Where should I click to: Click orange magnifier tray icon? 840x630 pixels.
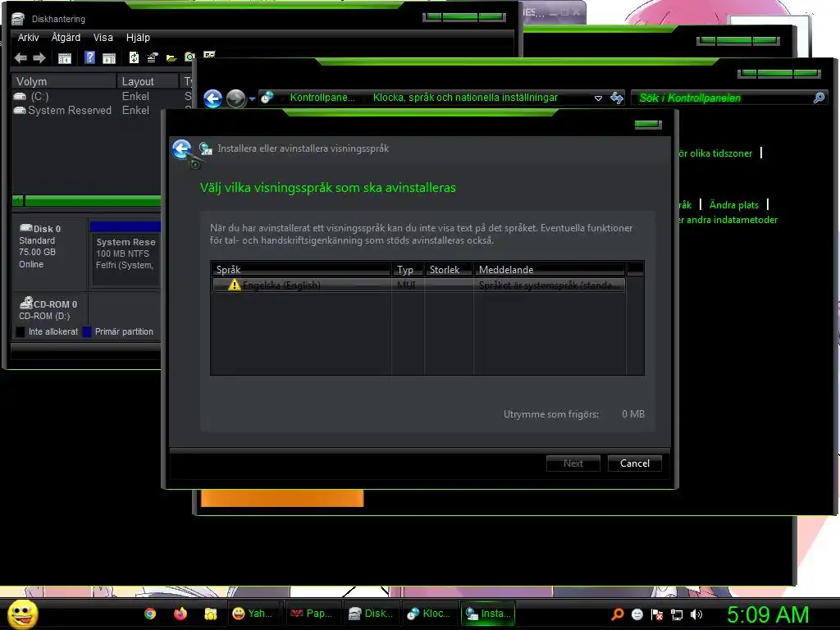[617, 614]
